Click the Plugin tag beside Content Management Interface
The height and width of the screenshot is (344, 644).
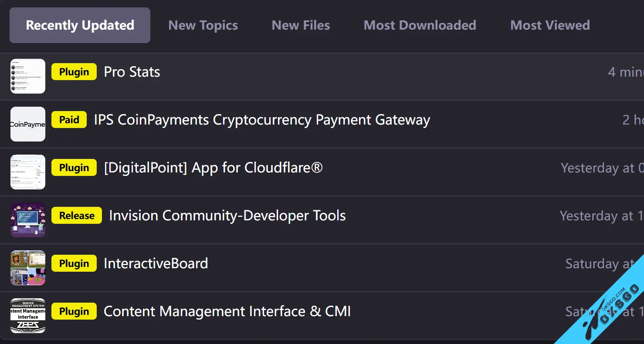tap(74, 311)
